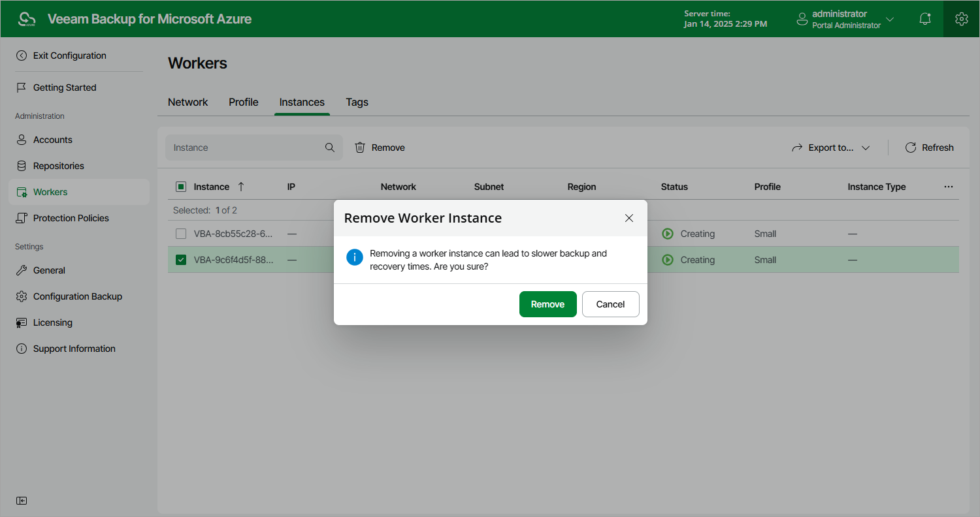Open the Tags tab
The height and width of the screenshot is (517, 980).
coord(357,102)
